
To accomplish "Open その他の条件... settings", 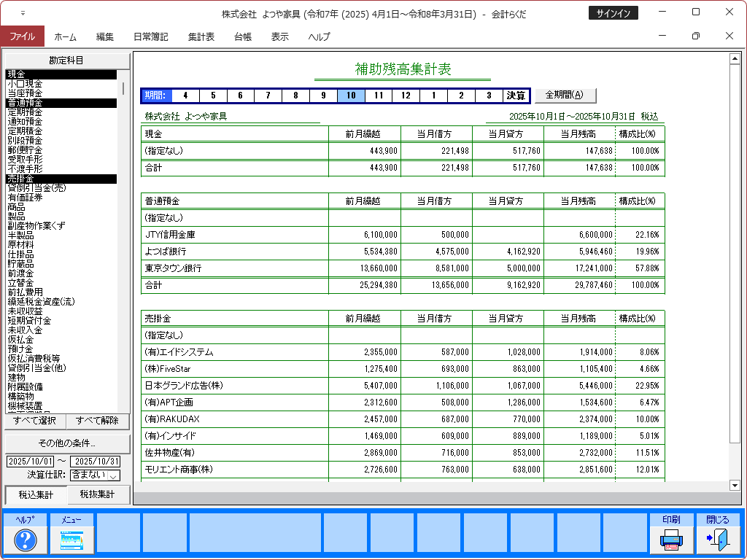I will point(67,443).
